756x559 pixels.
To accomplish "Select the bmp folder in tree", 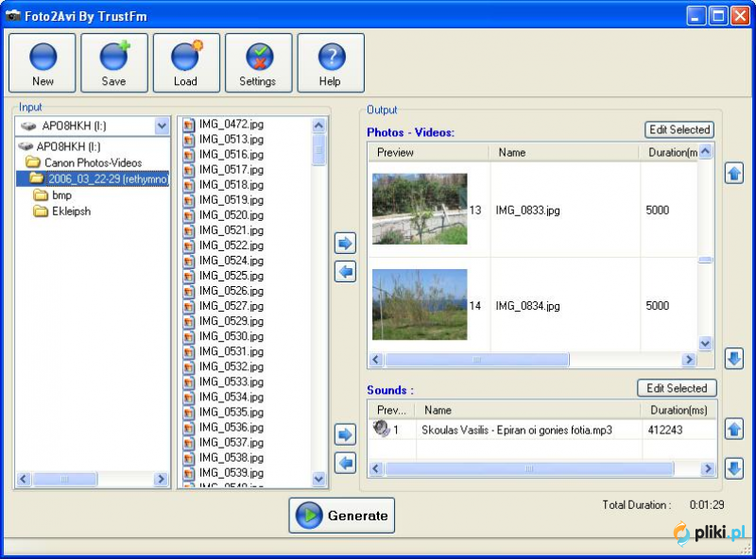I will point(61,195).
